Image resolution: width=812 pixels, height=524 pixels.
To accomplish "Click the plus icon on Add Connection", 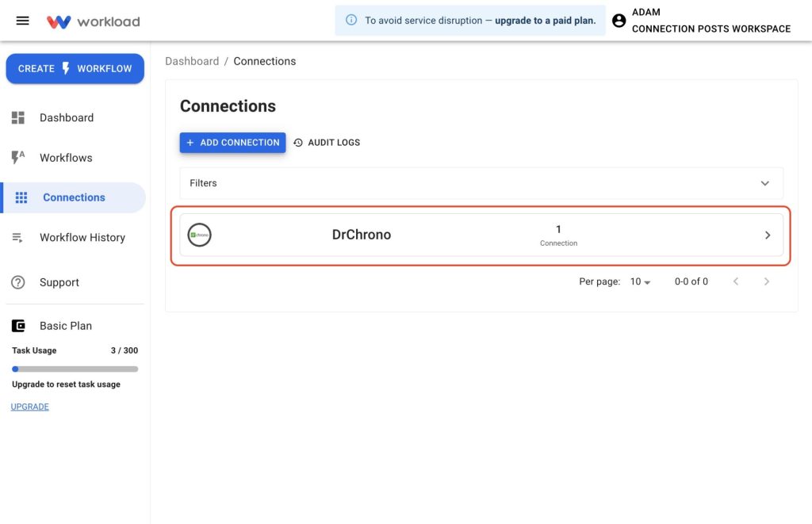I will pos(190,143).
